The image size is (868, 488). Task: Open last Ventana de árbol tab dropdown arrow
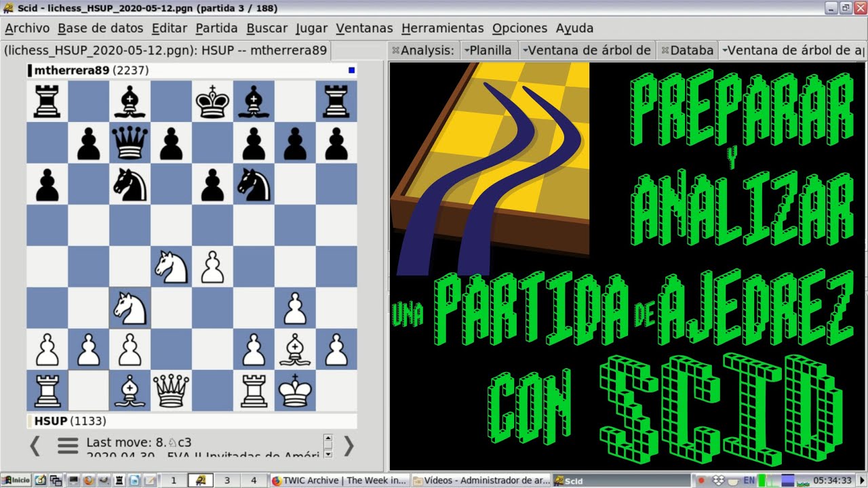(x=724, y=50)
